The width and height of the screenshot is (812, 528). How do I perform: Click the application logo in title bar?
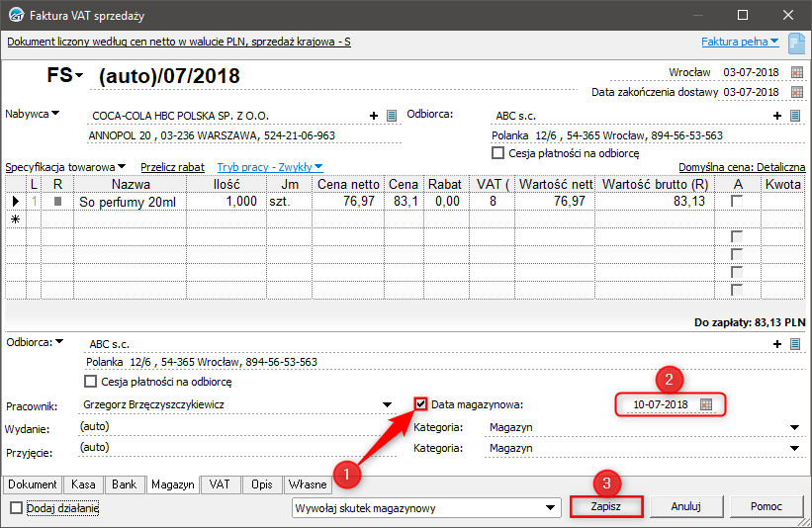17,15
